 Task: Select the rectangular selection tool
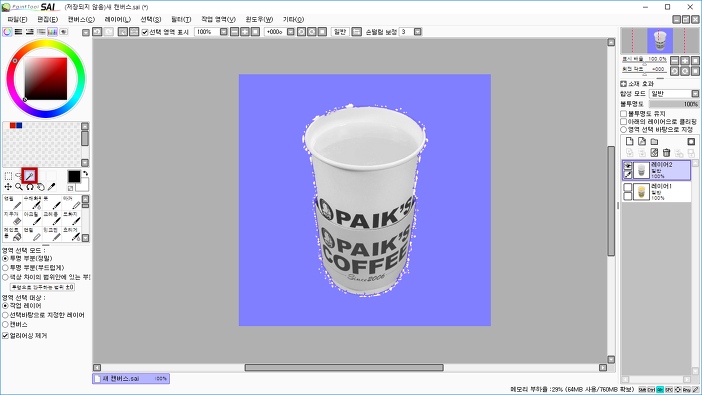8,176
